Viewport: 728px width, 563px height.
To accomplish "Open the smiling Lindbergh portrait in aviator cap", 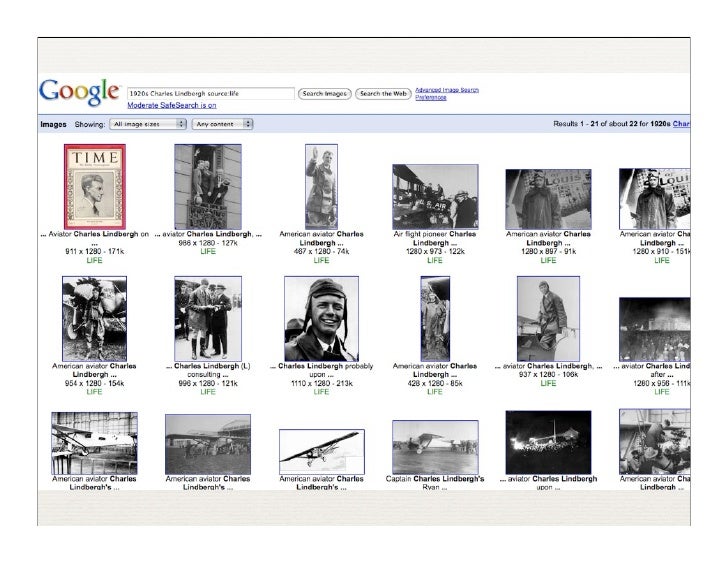I will 321,318.
